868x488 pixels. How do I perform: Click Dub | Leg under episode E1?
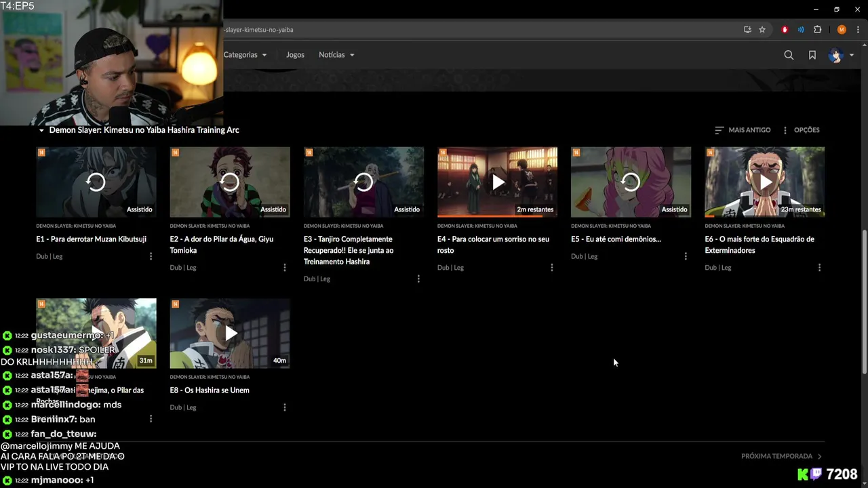click(49, 256)
